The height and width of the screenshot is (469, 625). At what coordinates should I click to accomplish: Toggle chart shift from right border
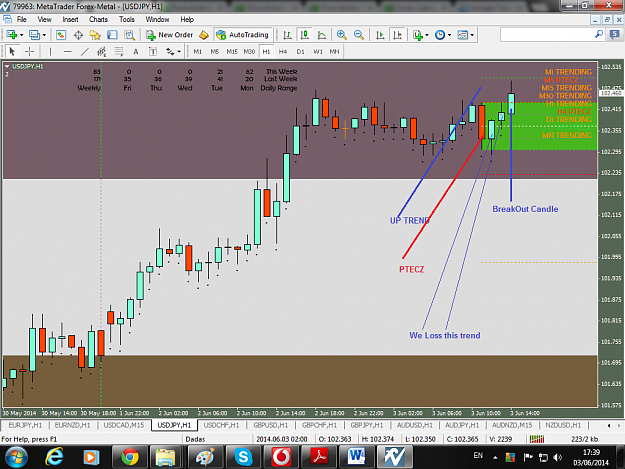[397, 35]
